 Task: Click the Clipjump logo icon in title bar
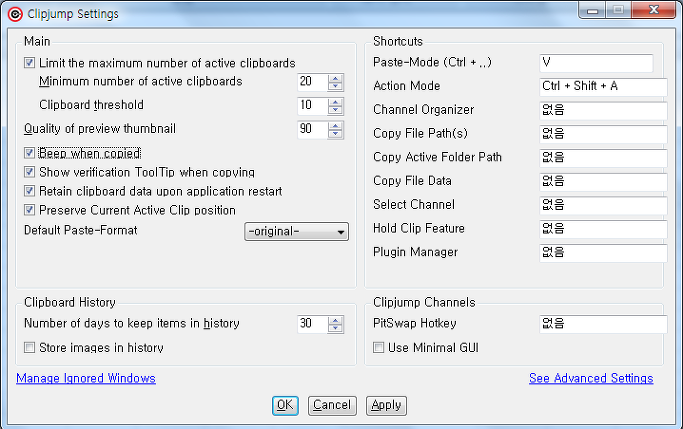pyautogui.click(x=15, y=14)
